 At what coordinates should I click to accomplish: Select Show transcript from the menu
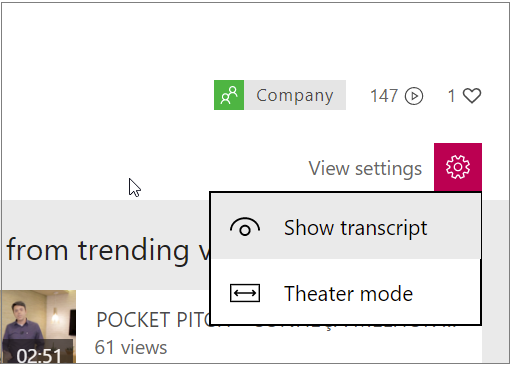346,227
